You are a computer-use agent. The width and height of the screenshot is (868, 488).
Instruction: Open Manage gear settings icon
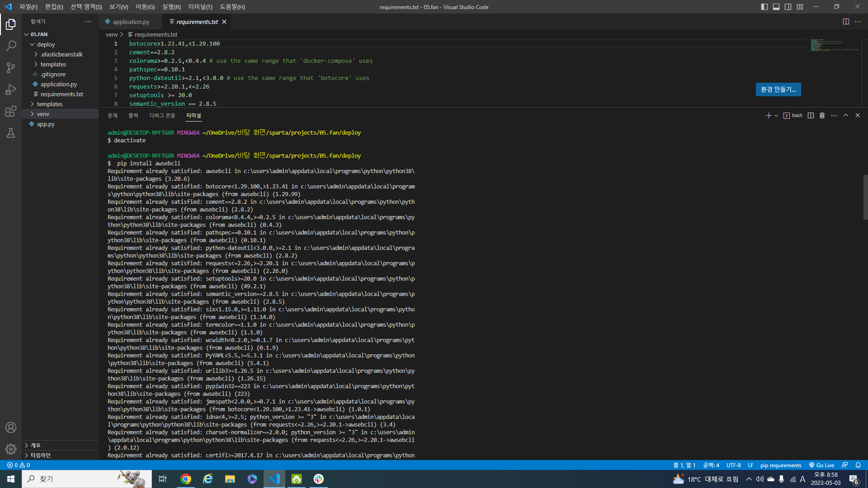[x=11, y=449]
